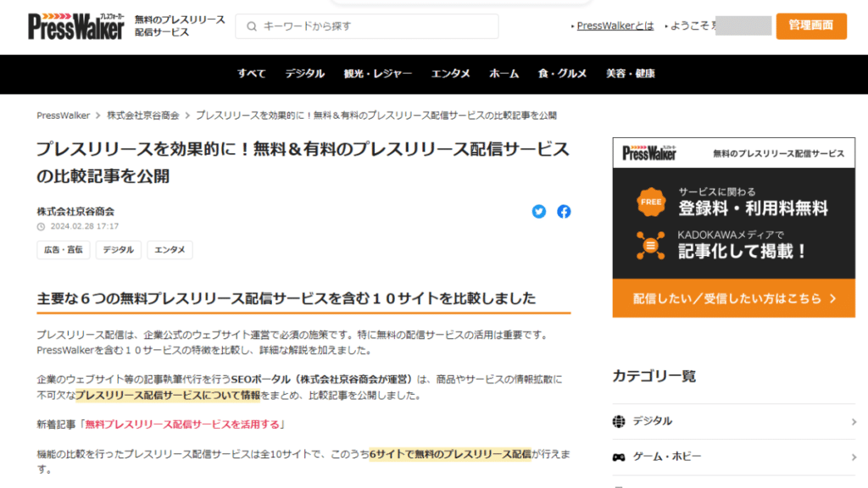Open the PressWalkerとは link
Image resolution: width=868 pixels, height=488 pixels.
click(x=615, y=26)
